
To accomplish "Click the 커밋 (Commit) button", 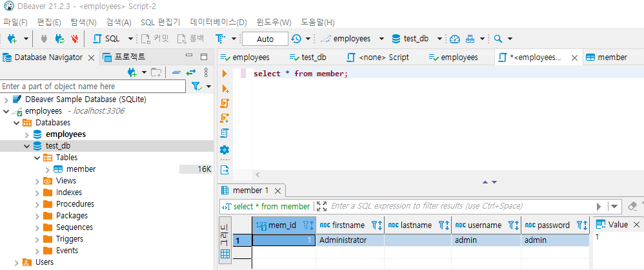I will [x=155, y=39].
